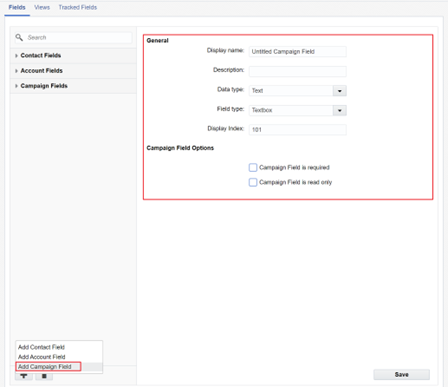This screenshot has width=448, height=387.
Task: Click the Data type label
Action: coord(231,89)
